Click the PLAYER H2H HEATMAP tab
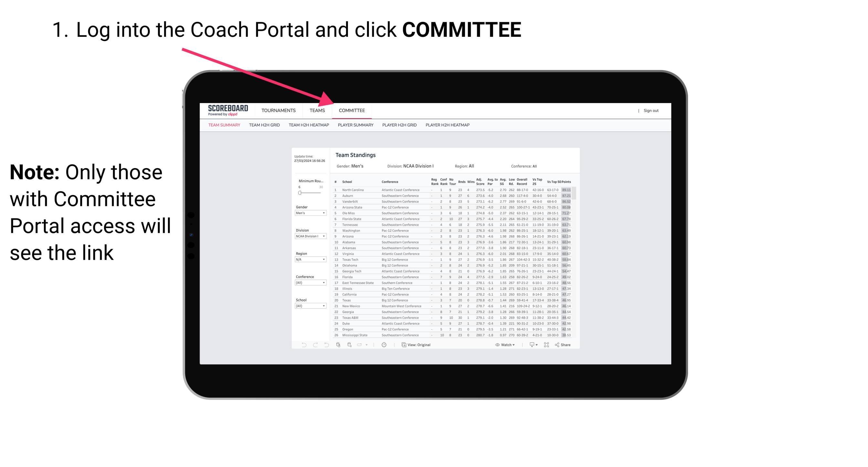 pos(449,126)
